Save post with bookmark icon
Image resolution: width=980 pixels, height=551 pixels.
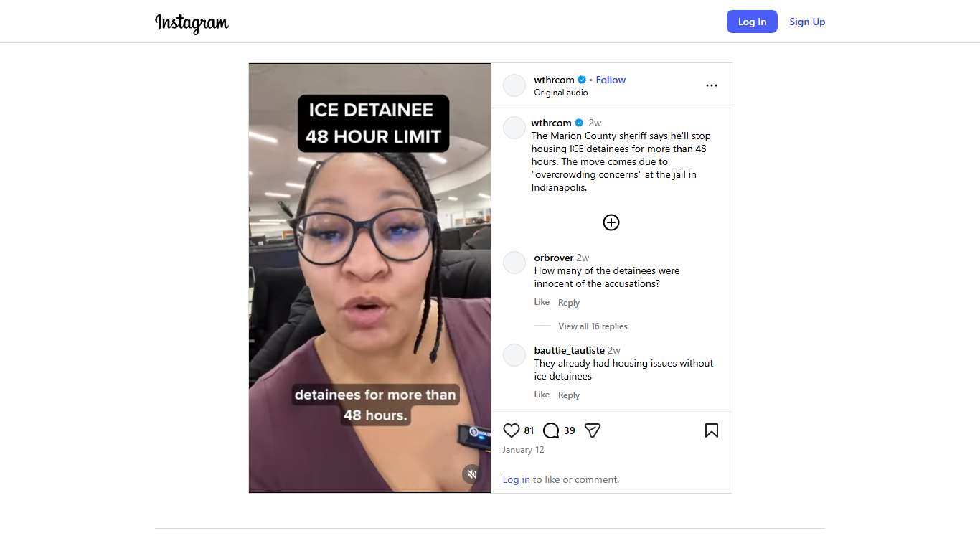pos(712,430)
